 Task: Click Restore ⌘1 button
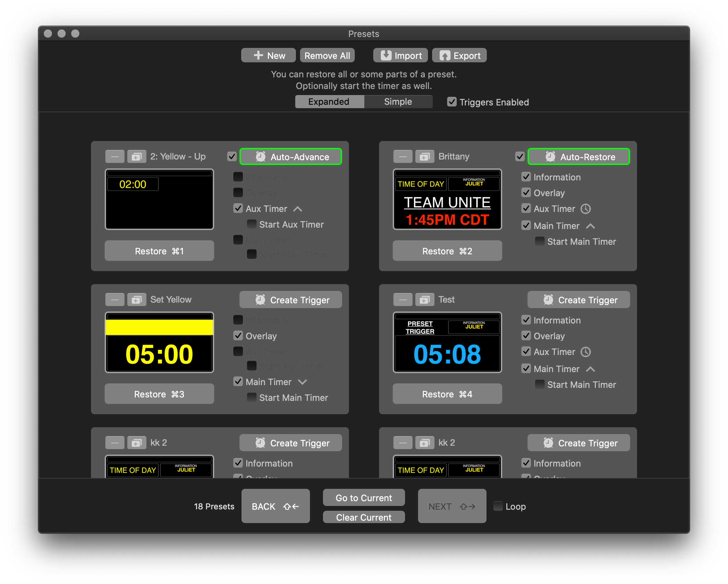(x=159, y=251)
